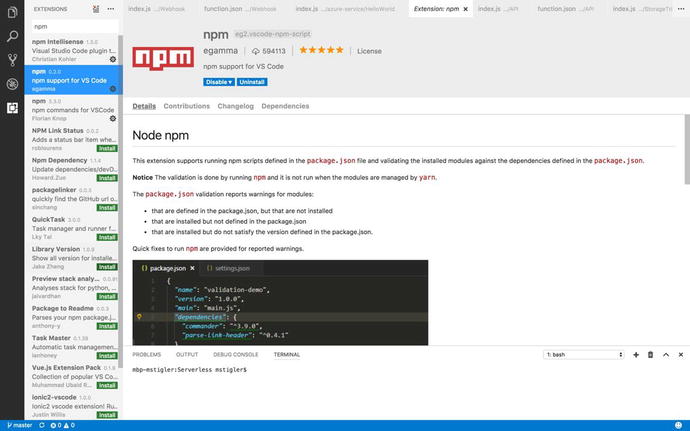Click publisher name egamma in details
This screenshot has width=690, height=431.
click(x=220, y=51)
